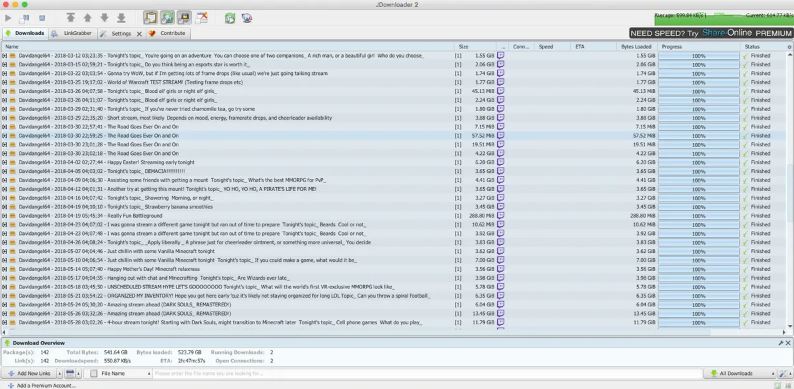Click the speed meter graph
The image size is (794, 389).
click(x=723, y=19)
